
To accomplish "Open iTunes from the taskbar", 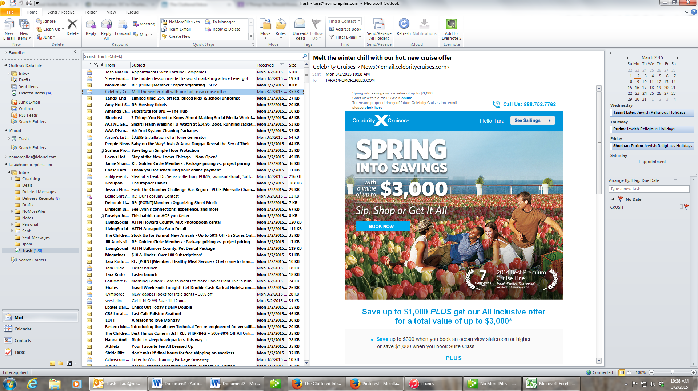I will click(x=433, y=383).
